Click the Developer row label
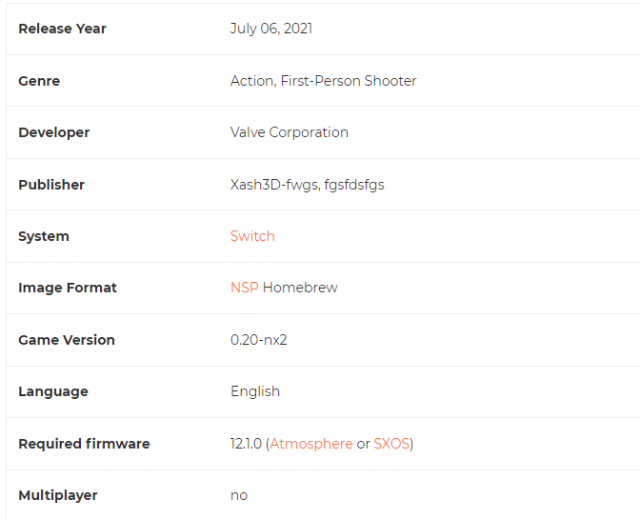This screenshot has width=640, height=519. click(x=54, y=133)
